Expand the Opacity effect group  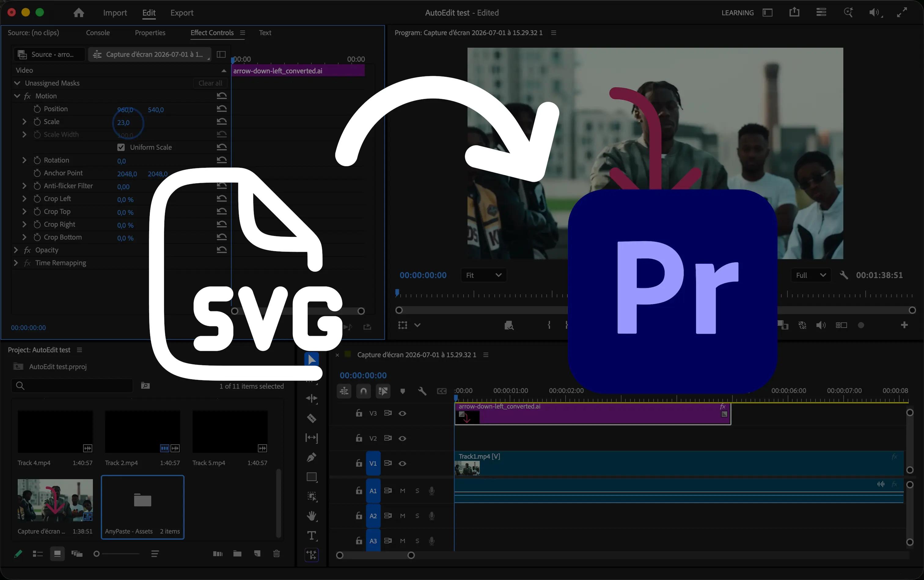(x=16, y=250)
